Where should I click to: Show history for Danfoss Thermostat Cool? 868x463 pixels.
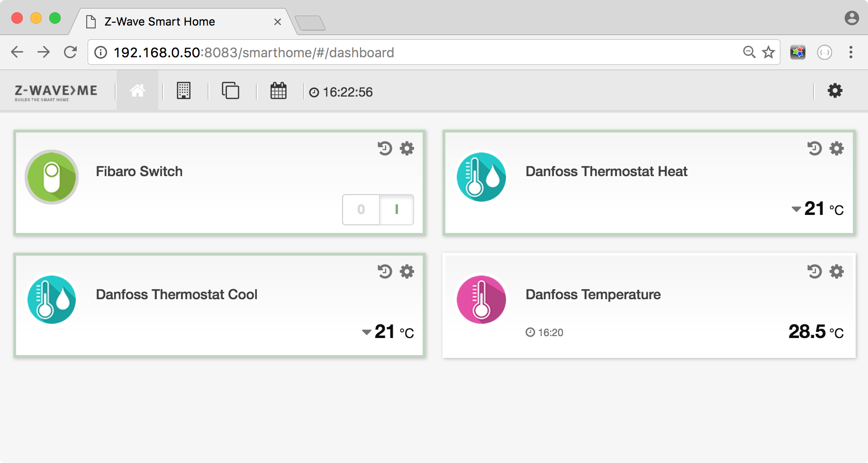tap(385, 271)
